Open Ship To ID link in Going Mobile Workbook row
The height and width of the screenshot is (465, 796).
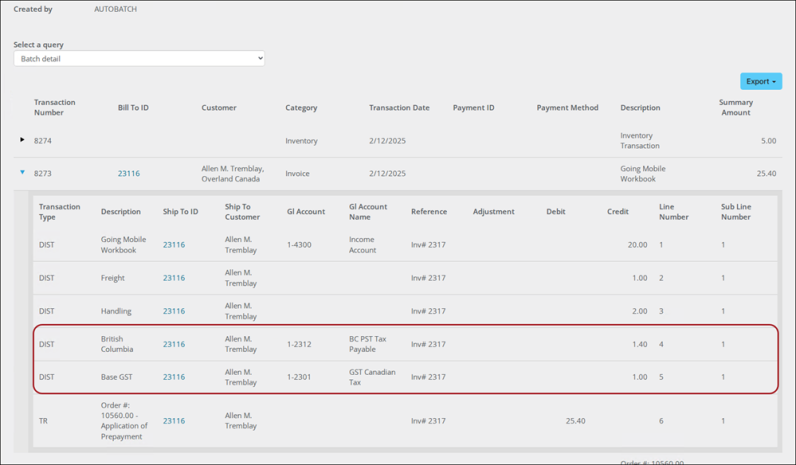174,245
